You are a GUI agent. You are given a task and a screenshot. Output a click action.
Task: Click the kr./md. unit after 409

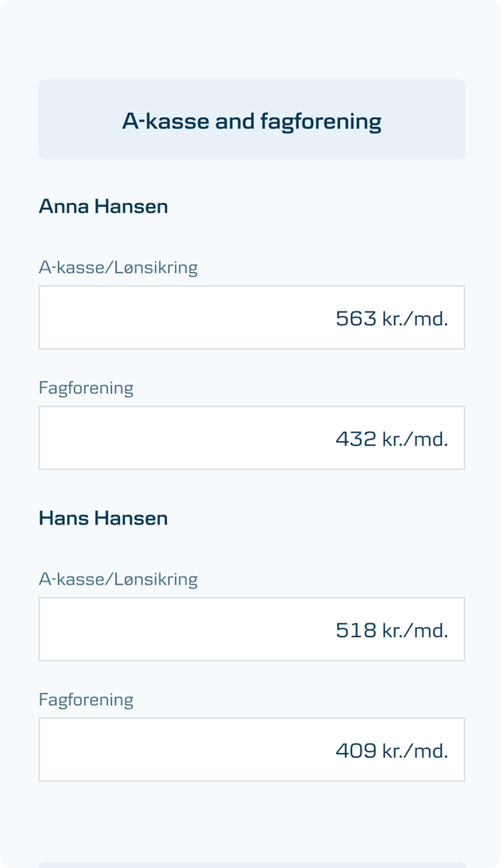tap(415, 751)
